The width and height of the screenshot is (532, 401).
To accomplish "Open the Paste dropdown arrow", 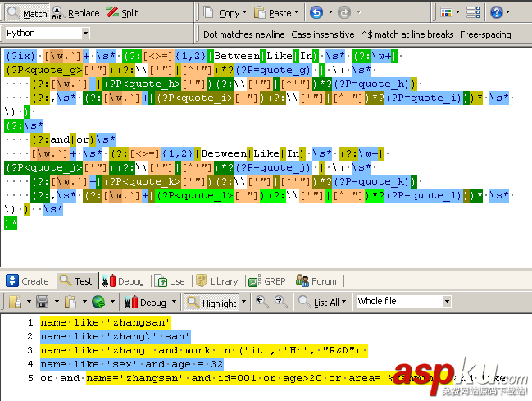I will coord(296,12).
